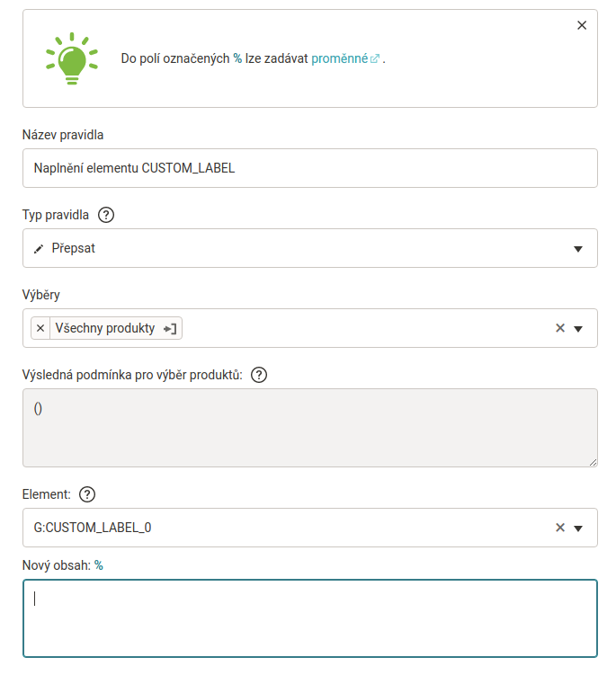This screenshot has width=616, height=684.
Task: Expand the Výběry dropdown list
Action: click(578, 328)
